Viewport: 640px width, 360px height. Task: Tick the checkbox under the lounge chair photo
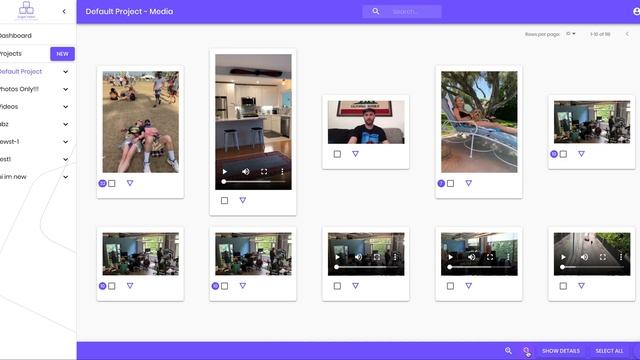tap(450, 184)
